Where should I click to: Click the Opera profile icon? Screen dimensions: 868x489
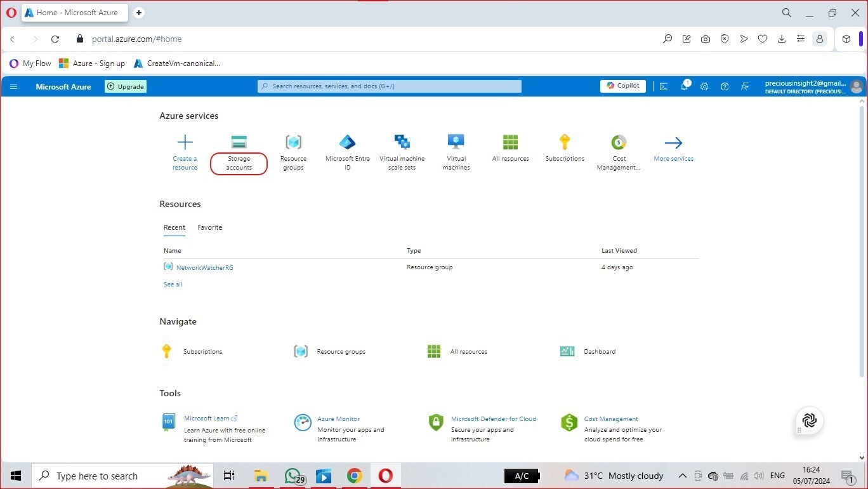point(820,39)
